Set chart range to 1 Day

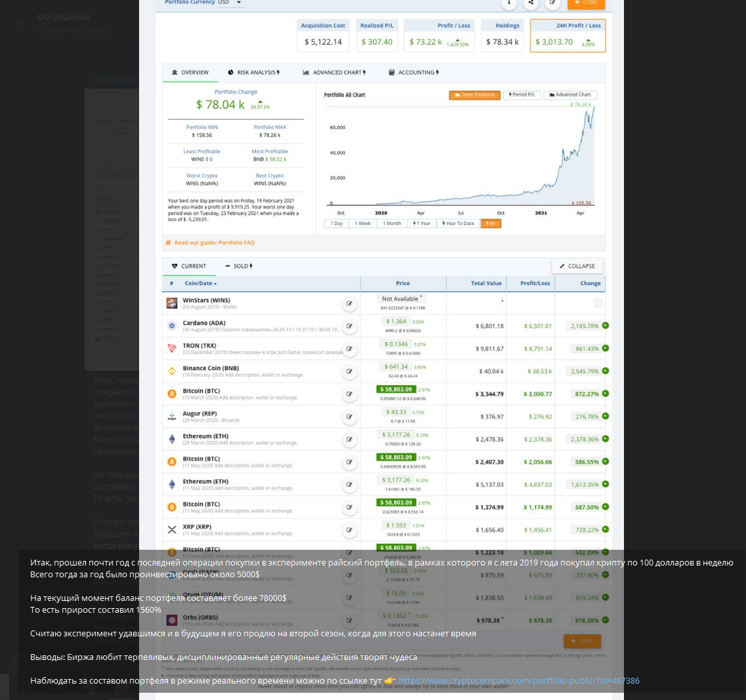tap(337, 223)
